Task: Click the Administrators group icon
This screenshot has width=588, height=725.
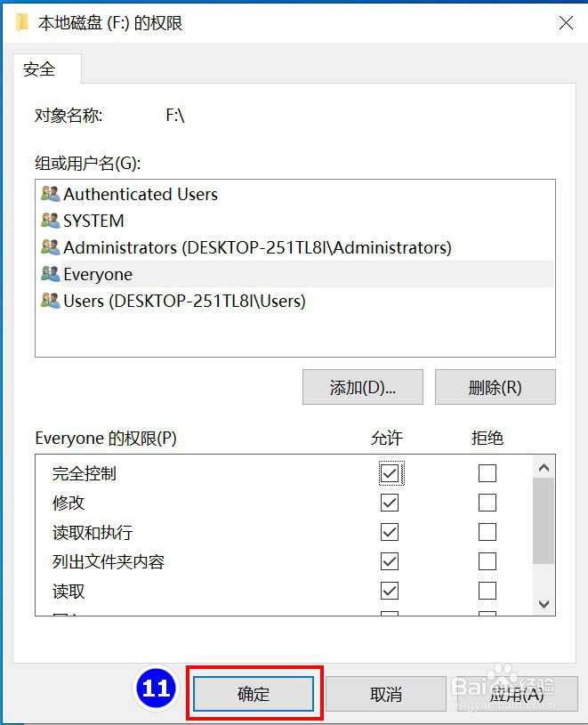Action: tap(50, 247)
